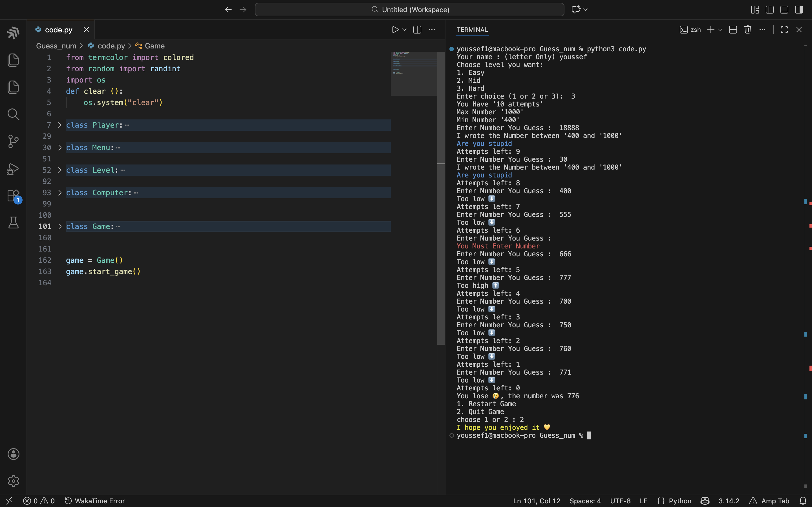Change Python language mode in status bar
This screenshot has width=812, height=507.
click(680, 501)
